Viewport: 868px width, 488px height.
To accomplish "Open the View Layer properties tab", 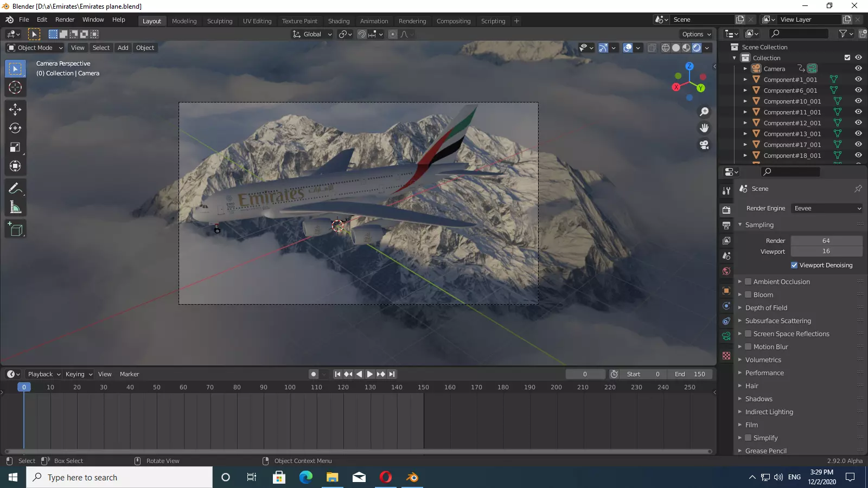I will [x=726, y=240].
